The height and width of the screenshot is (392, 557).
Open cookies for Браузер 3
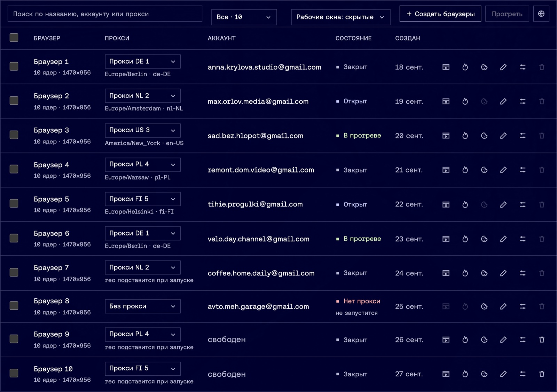[484, 136]
